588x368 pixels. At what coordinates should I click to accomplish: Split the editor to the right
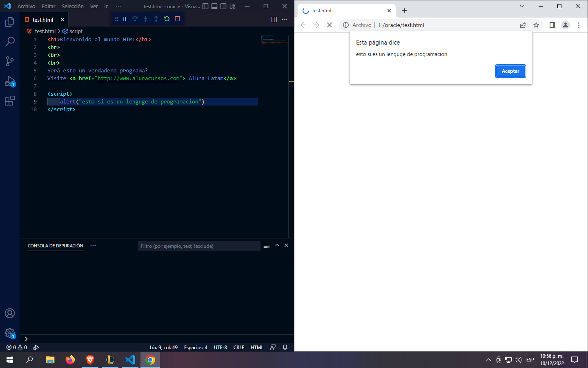click(274, 20)
